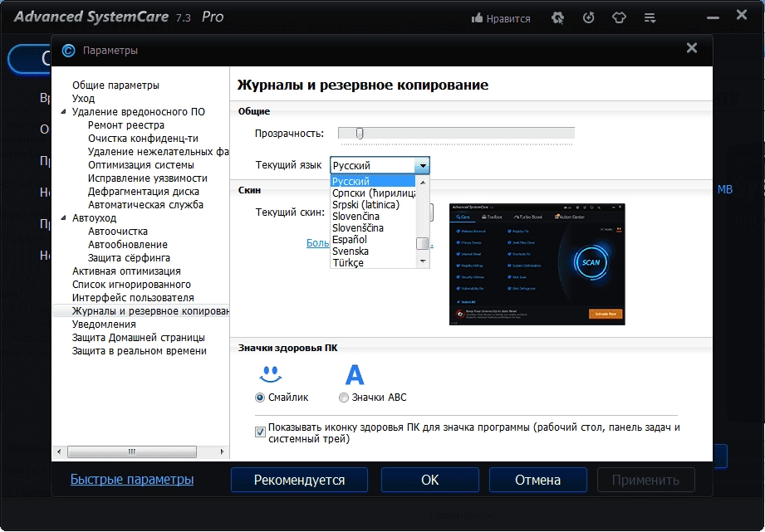Screen dimensions: 765x532
Task: Click the Прозрачность slider thumb
Action: (360, 133)
